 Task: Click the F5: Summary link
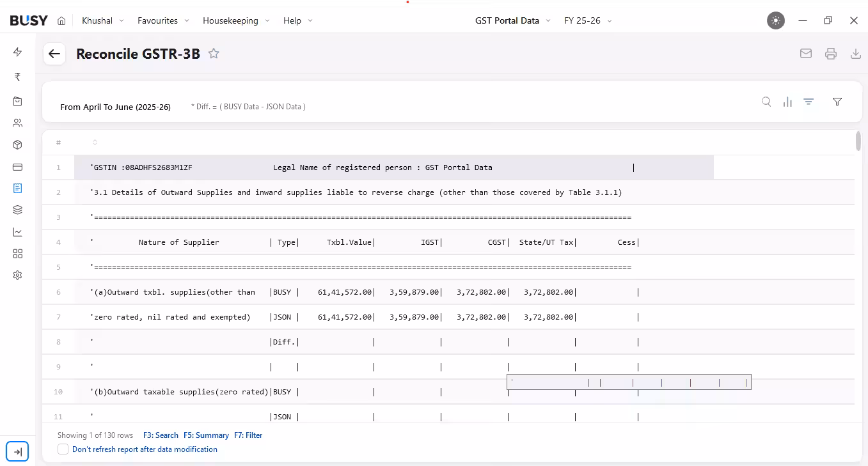point(206,435)
